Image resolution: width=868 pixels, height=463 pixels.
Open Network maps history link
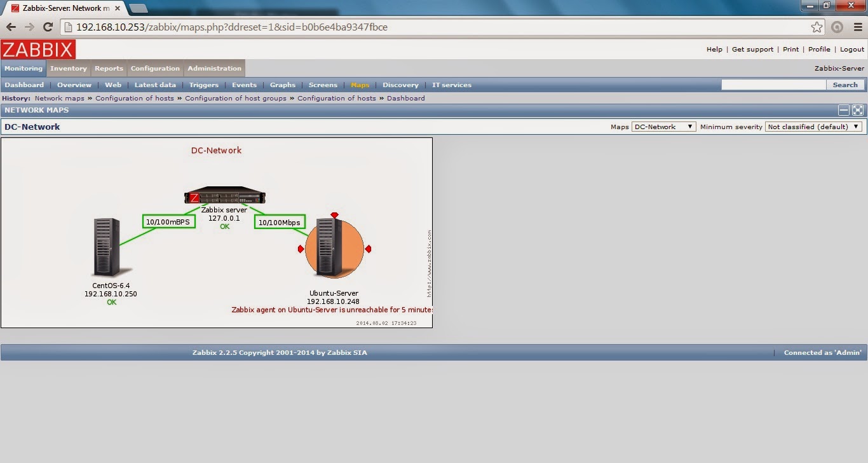(59, 99)
